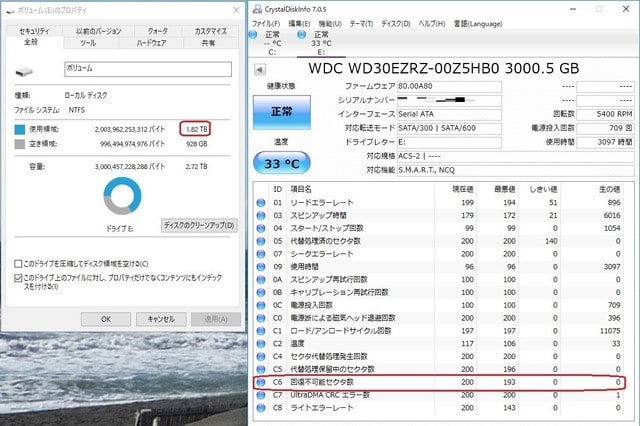640x426 pixels.
Task: Click status circle of 0C 電源投入回数 row
Action: (x=261, y=305)
